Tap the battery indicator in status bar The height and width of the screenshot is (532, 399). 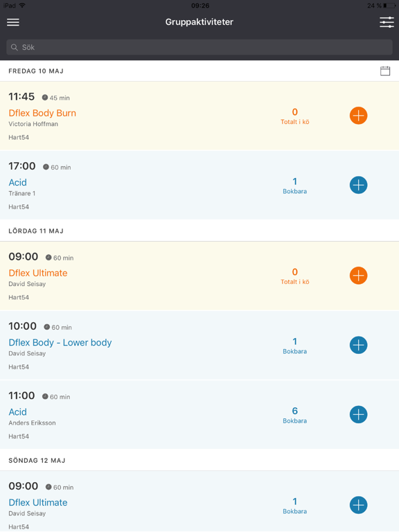[389, 6]
